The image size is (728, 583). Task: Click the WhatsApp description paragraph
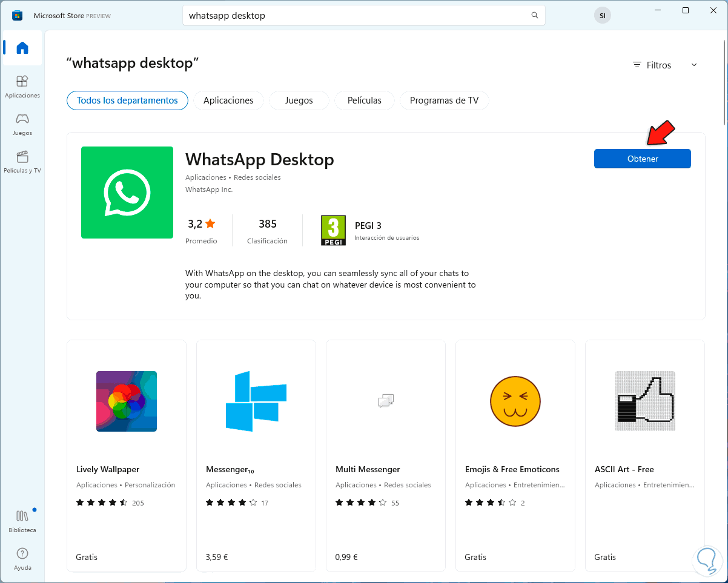(x=331, y=285)
